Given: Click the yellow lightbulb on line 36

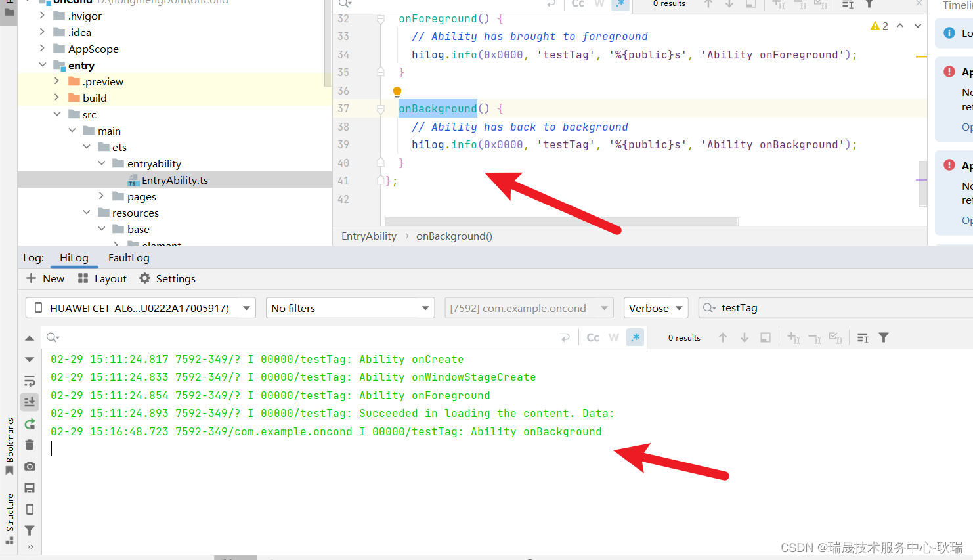Looking at the screenshot, I should coord(397,92).
